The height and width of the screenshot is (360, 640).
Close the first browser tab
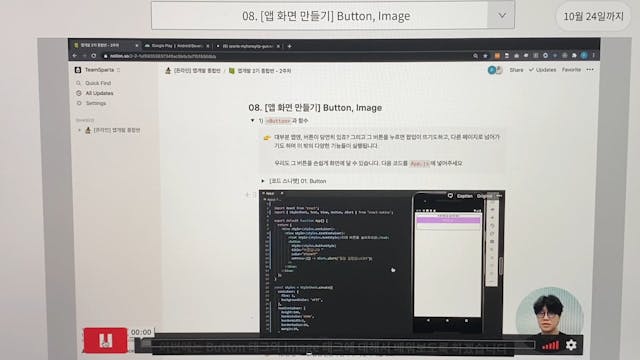point(136,46)
